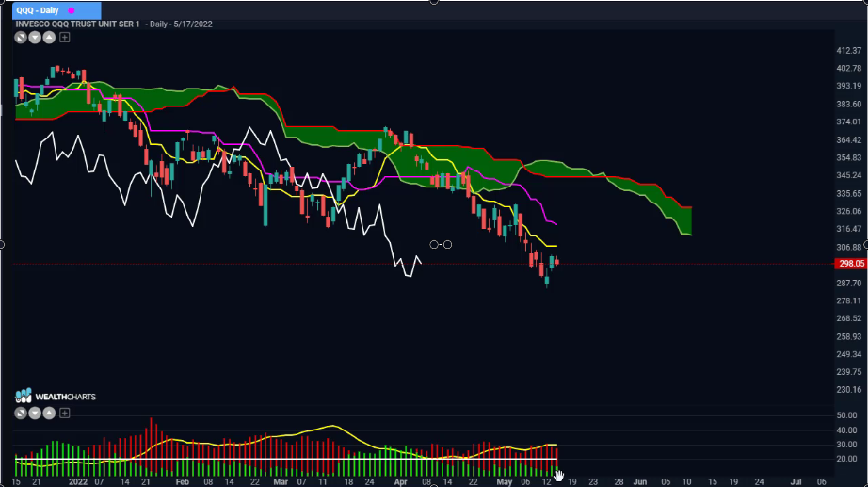Move the lower indicator pane down
This screenshot has height=487, width=868.
click(35, 414)
